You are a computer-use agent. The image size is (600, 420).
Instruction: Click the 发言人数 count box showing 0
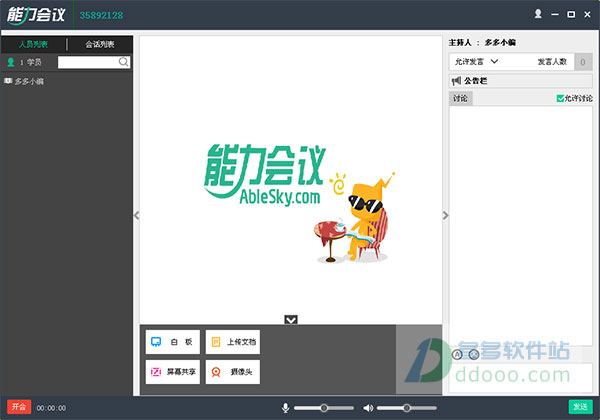[583, 62]
